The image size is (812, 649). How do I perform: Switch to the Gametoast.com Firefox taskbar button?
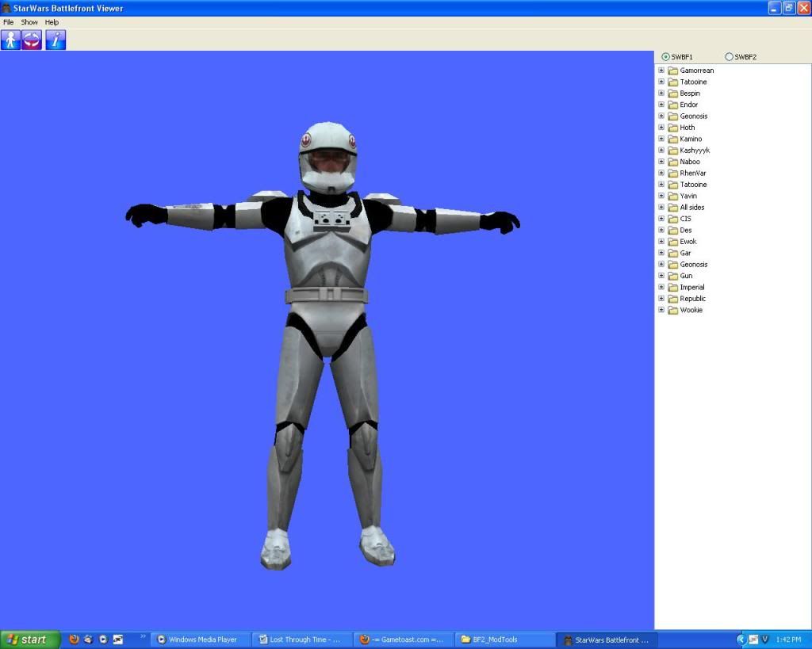click(x=404, y=639)
